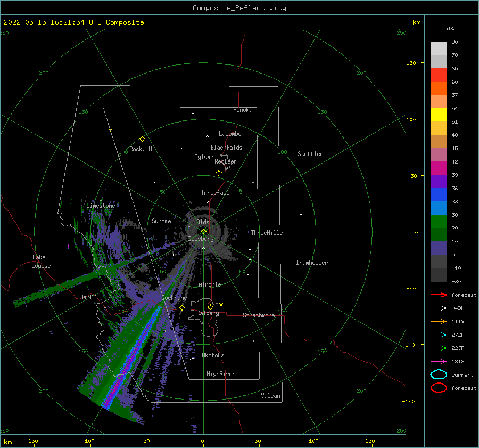
Task: Click the Cochrane label
Action: coord(174,298)
